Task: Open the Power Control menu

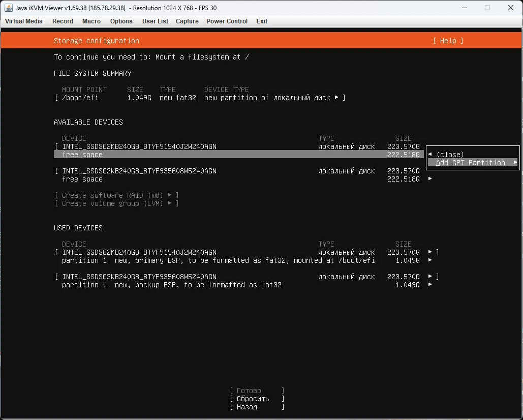Action: pyautogui.click(x=227, y=21)
